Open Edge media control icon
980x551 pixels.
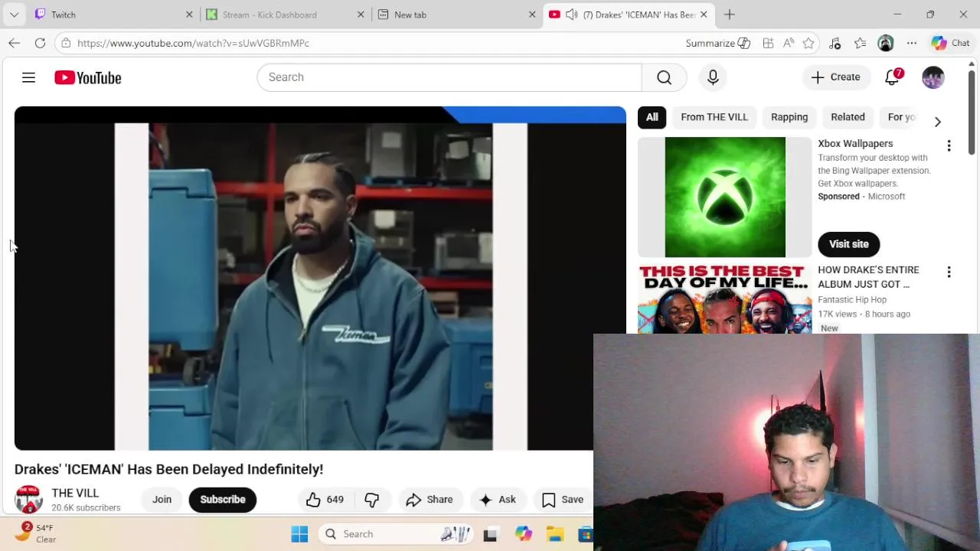click(835, 43)
